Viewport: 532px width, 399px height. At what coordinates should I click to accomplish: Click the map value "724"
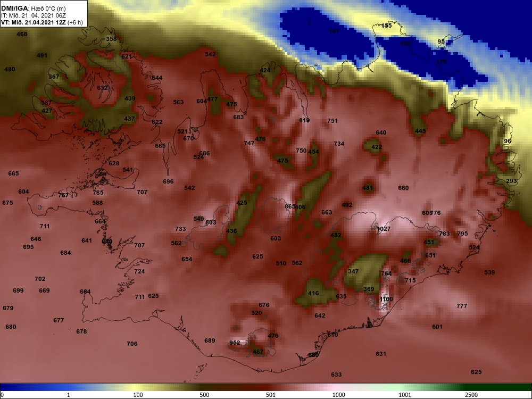point(139,271)
